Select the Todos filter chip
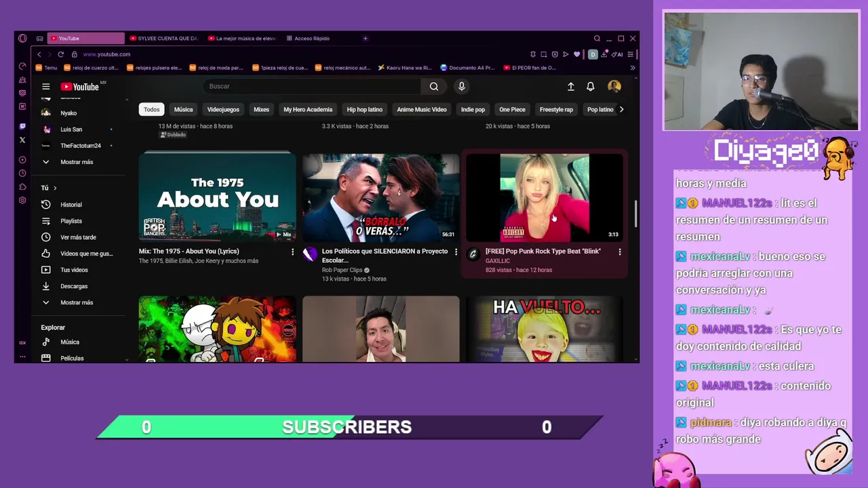This screenshot has height=488, width=868. (152, 109)
